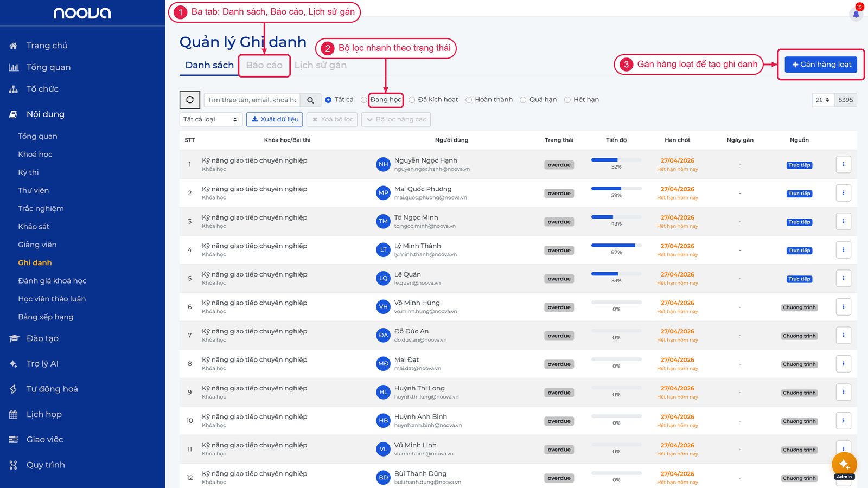Image resolution: width=868 pixels, height=488 pixels.
Task: Open the Trợ lý AI sidebar item
Action: point(42,364)
